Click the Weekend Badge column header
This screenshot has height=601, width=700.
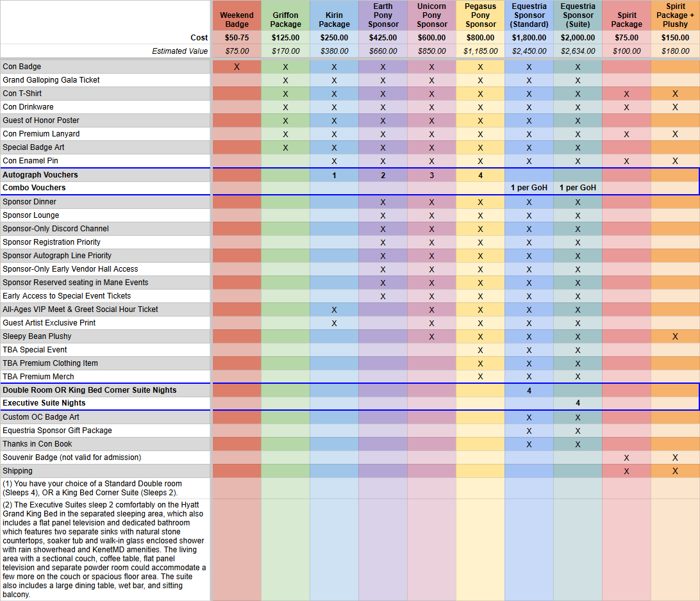[237, 19]
